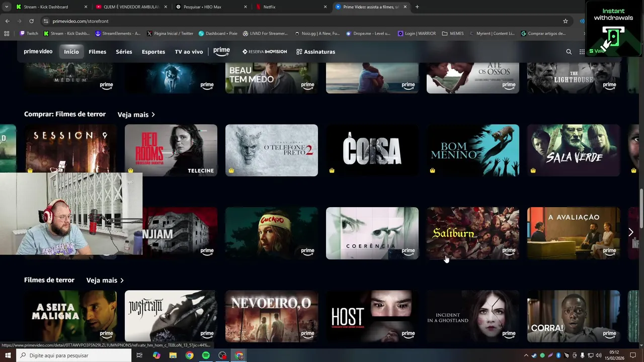The height and width of the screenshot is (362, 644).
Task: Open the Cuckoo movie thumbnail
Action: click(x=272, y=233)
